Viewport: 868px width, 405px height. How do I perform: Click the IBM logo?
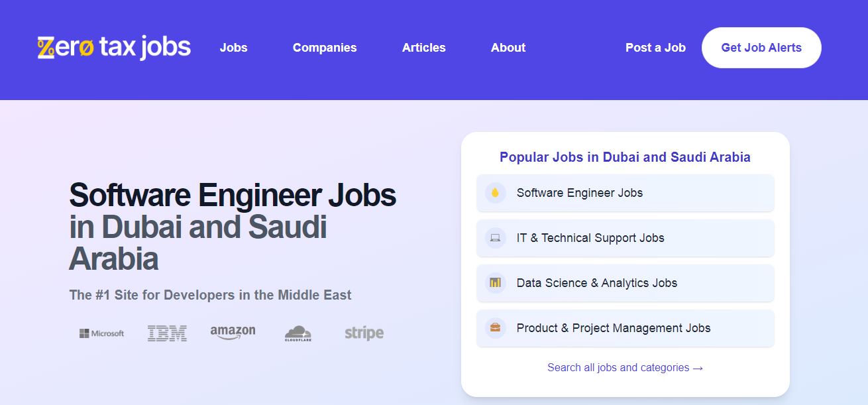(x=167, y=333)
